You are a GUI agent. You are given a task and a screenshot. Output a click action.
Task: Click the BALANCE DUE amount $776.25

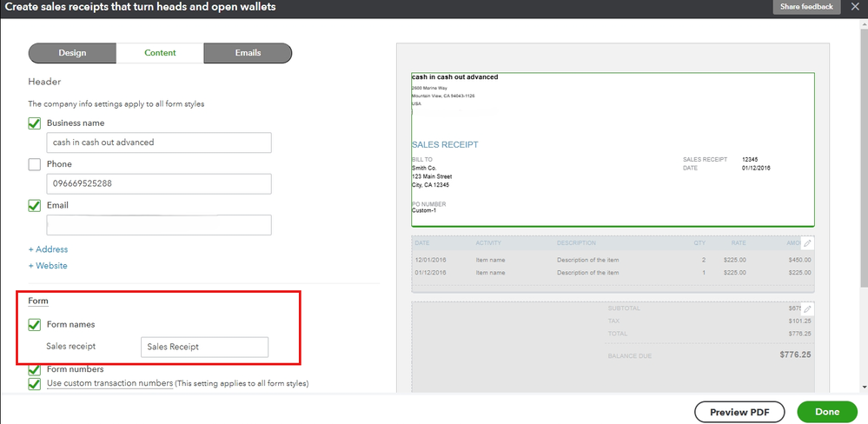[x=796, y=354]
